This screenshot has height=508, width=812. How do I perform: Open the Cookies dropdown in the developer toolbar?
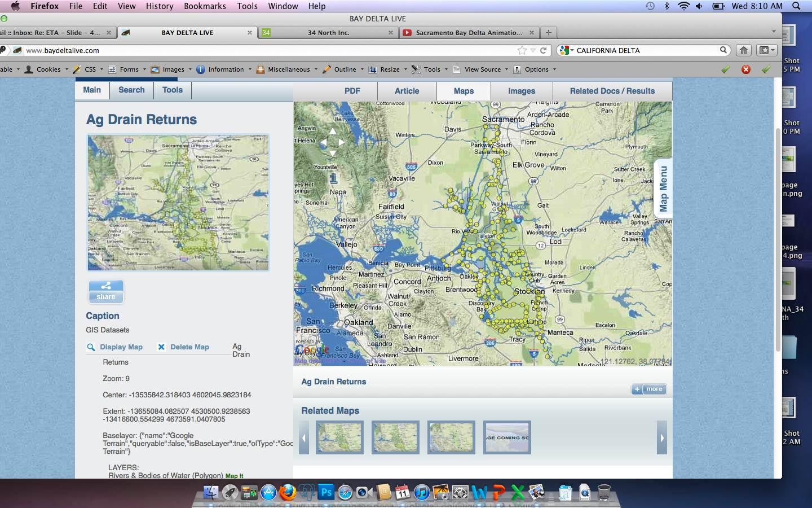[46, 69]
